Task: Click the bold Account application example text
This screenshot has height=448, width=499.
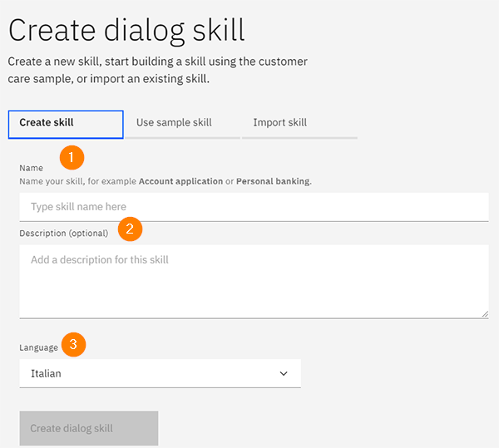Action: pos(180,181)
